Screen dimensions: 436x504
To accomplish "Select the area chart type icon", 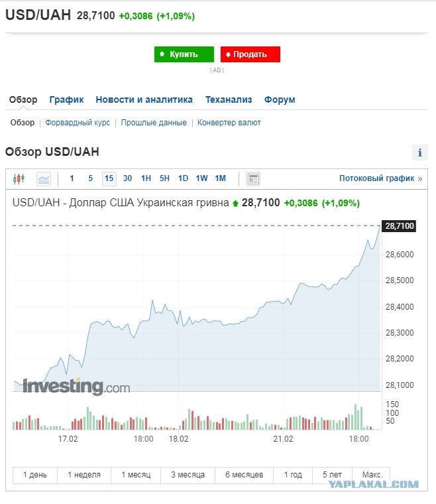I will click(x=44, y=178).
